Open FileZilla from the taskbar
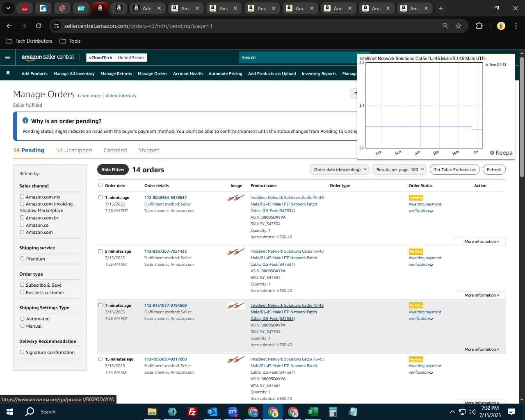 192,412
